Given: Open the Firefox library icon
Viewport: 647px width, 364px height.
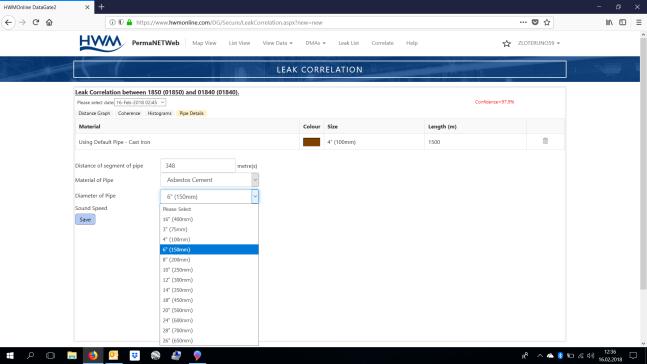Looking at the screenshot, I should (609, 22).
